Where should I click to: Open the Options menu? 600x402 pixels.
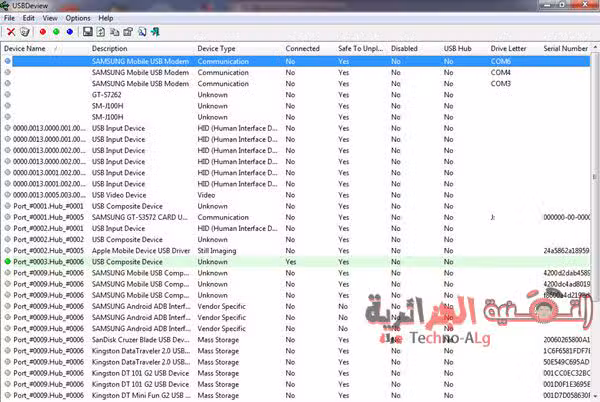coord(77,18)
